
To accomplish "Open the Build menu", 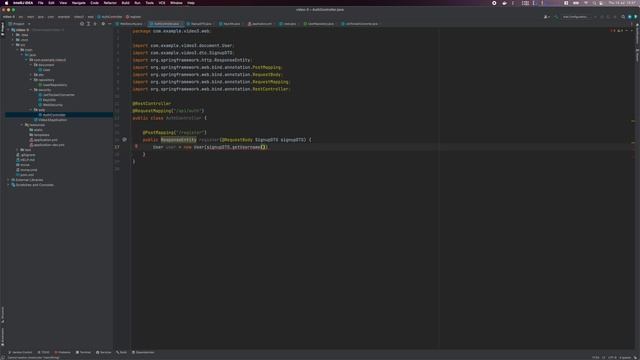I will (x=125, y=3).
